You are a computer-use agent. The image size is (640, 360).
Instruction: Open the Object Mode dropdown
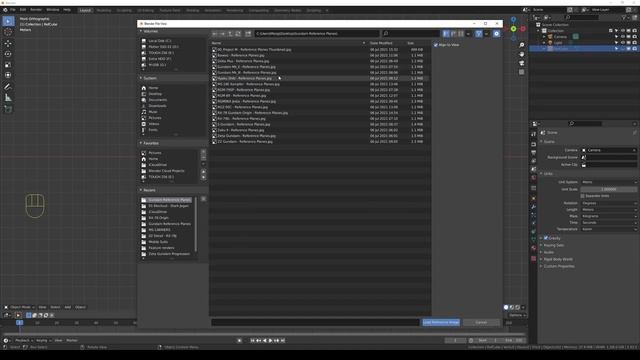point(20,307)
